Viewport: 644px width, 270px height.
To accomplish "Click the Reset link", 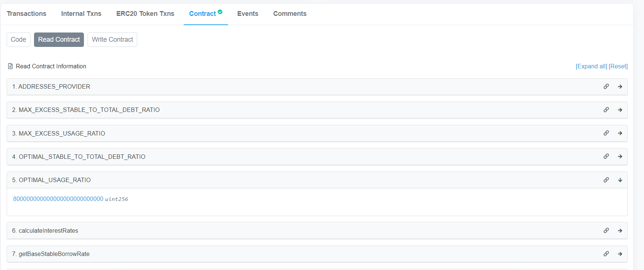I will pyautogui.click(x=618, y=66).
